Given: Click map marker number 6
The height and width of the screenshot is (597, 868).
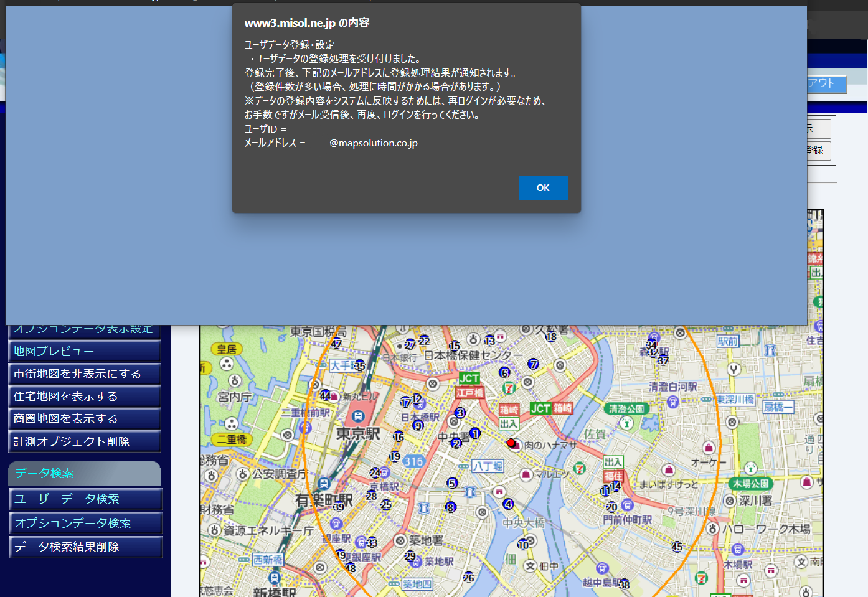Looking at the screenshot, I should (x=504, y=372).
